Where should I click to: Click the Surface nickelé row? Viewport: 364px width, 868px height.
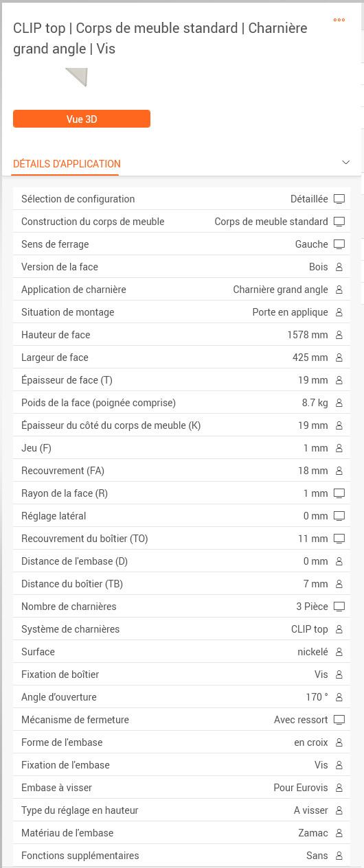tap(181, 652)
